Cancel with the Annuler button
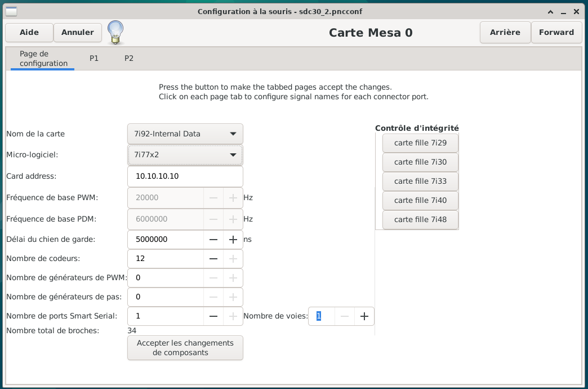This screenshot has width=588, height=389. [x=78, y=33]
